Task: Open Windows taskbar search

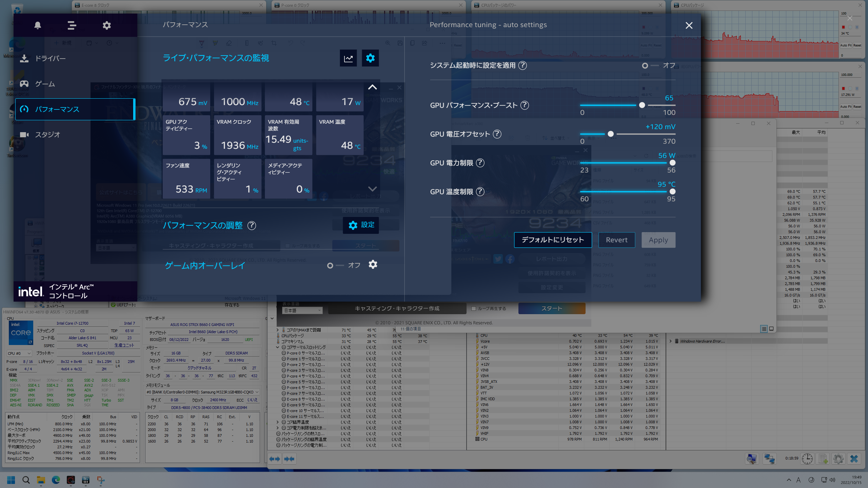Action: click(x=26, y=480)
